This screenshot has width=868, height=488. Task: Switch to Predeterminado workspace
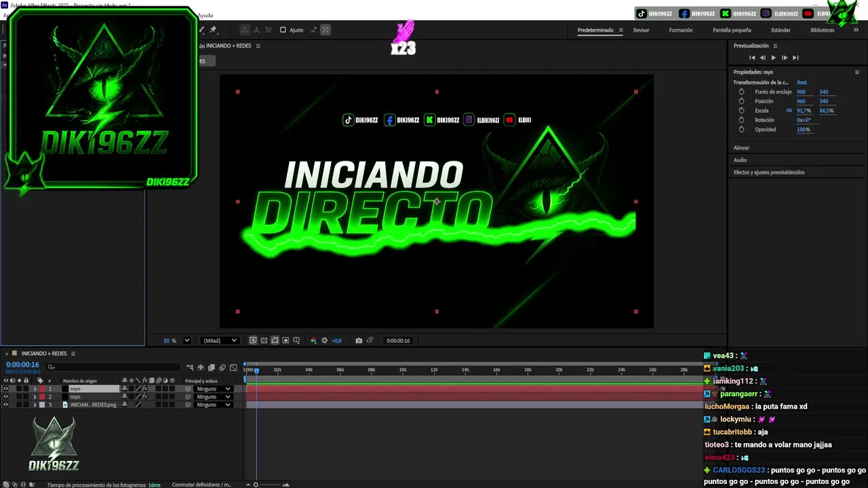pos(595,30)
